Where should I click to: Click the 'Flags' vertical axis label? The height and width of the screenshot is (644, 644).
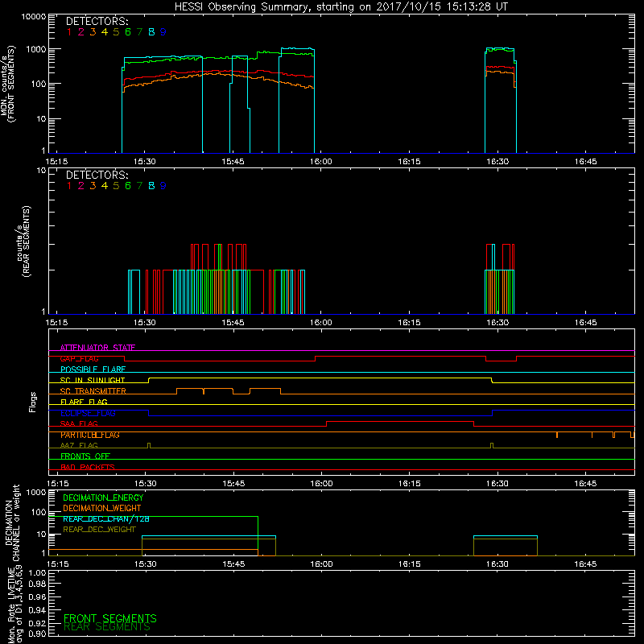tap(33, 402)
